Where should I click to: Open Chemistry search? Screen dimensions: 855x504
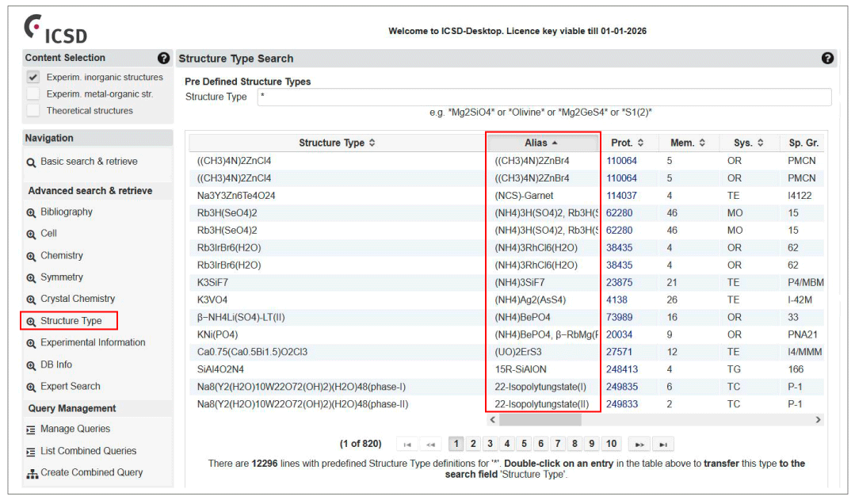coord(62,255)
